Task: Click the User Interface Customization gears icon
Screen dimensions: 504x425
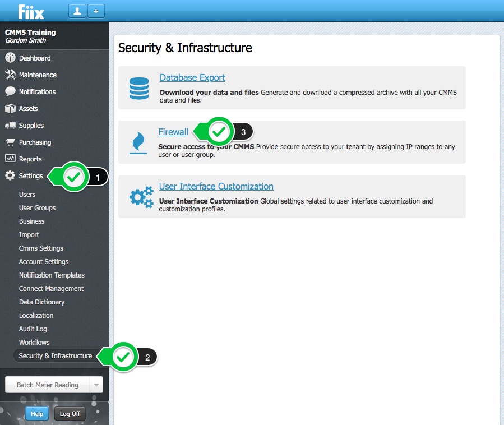Action: [141, 197]
